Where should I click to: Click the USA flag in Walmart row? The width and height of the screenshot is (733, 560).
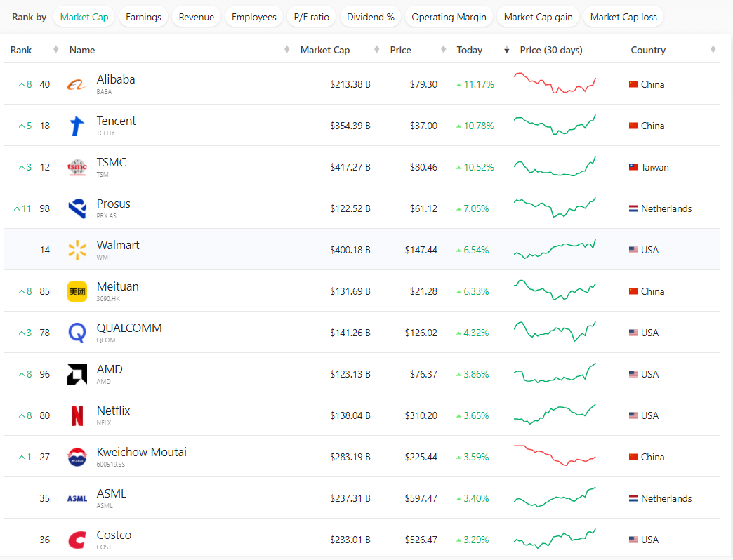tap(633, 250)
